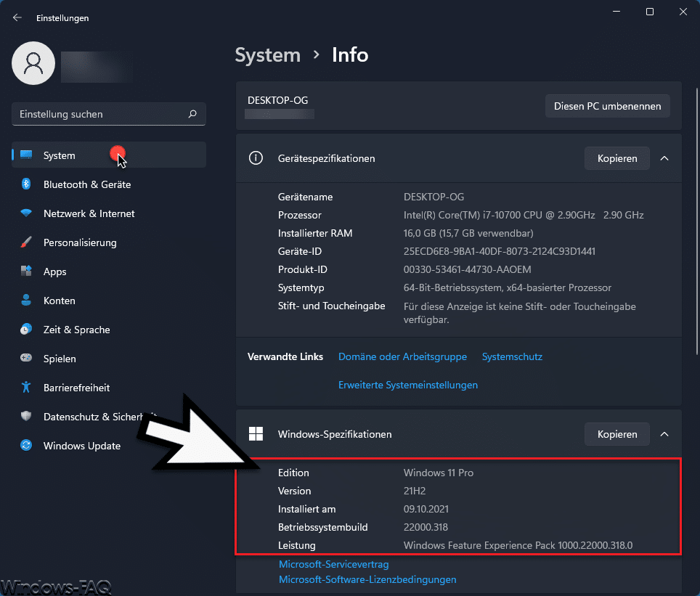
Task: Click the Wi-Fi icon for Netzwerk & Internet
Action: pyautogui.click(x=26, y=213)
